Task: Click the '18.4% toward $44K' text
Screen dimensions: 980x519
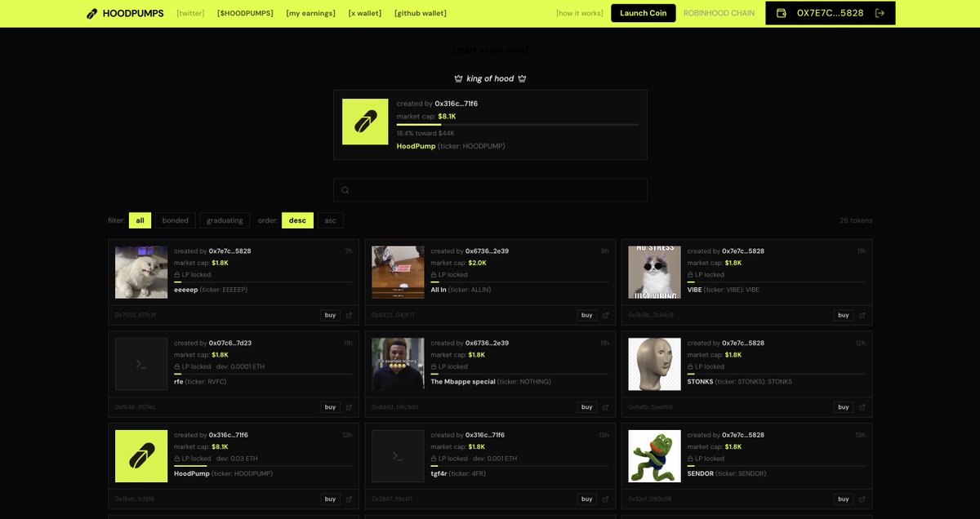Action: [425, 133]
